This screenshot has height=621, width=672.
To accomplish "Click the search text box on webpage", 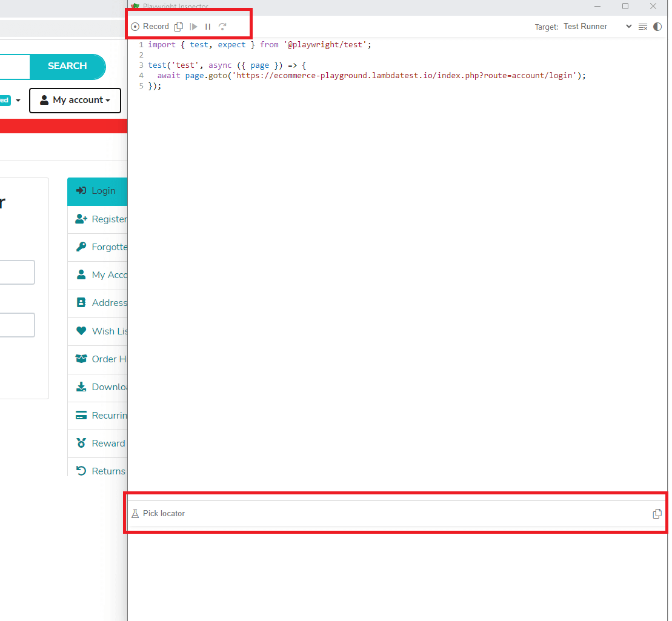I will pos(15,67).
